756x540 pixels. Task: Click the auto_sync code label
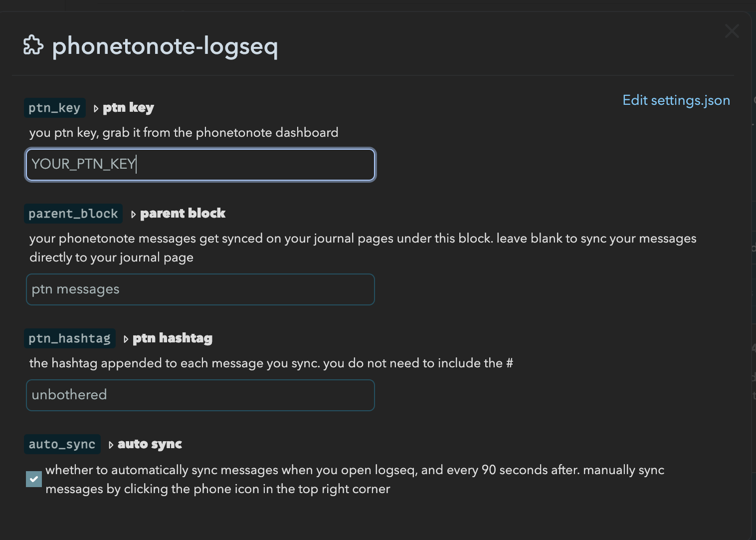[62, 444]
